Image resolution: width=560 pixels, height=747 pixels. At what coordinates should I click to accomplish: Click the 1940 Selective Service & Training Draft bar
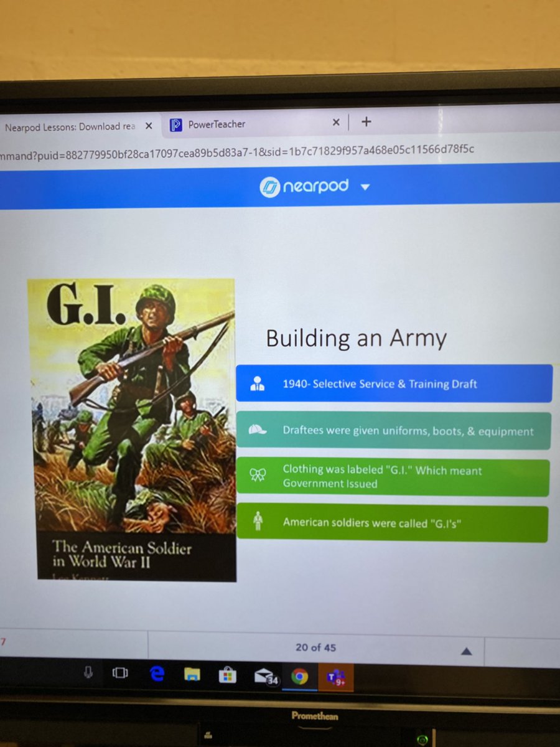[x=394, y=383]
